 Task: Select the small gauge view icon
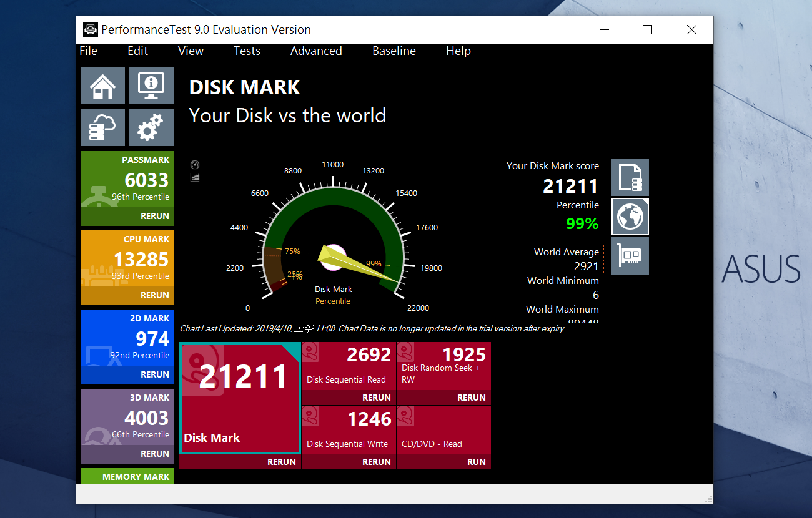coord(195,165)
